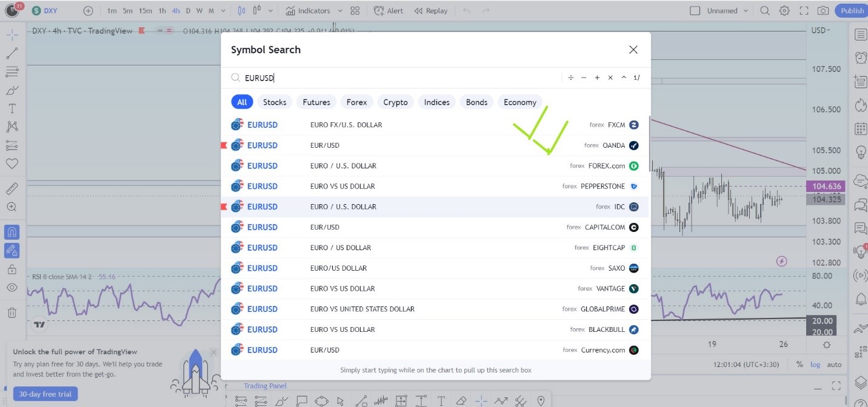
Task: Toggle the red flag on IDC EURUSD row
Action: (224, 207)
